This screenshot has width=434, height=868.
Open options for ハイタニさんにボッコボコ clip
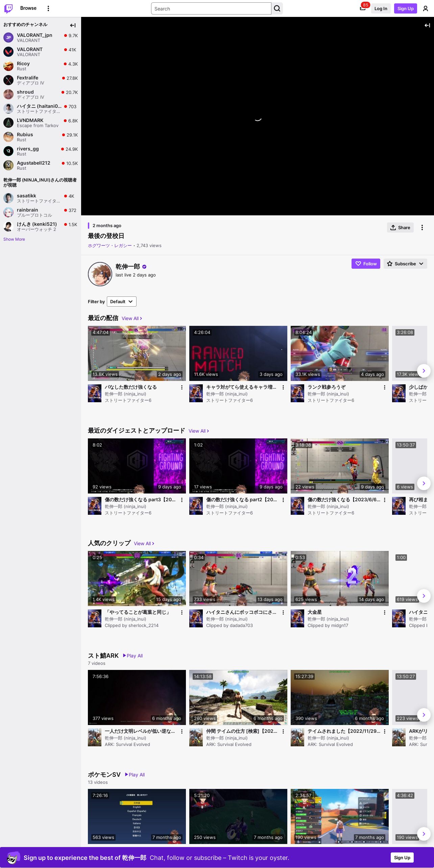click(x=283, y=612)
